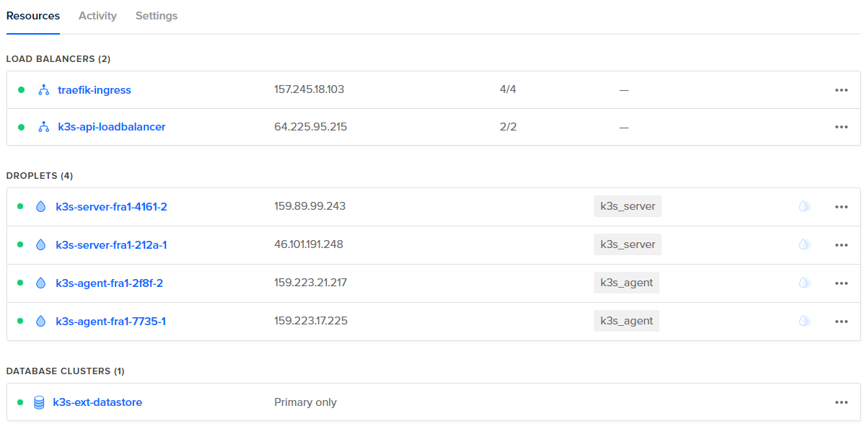
Task: Click the Primary only text
Action: pos(305,402)
